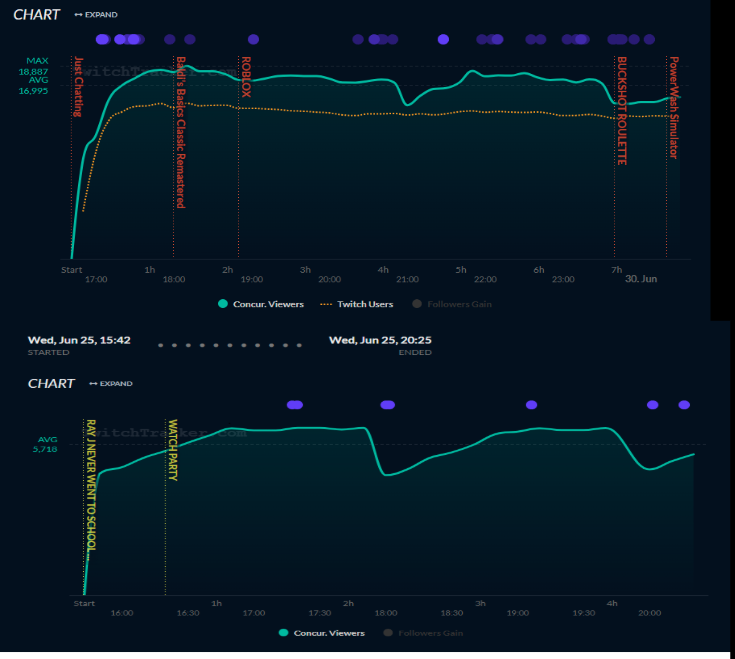Image resolution: width=735 pixels, height=659 pixels.
Task: Enable Followers Gain in lower chart legend
Action: [x=423, y=633]
